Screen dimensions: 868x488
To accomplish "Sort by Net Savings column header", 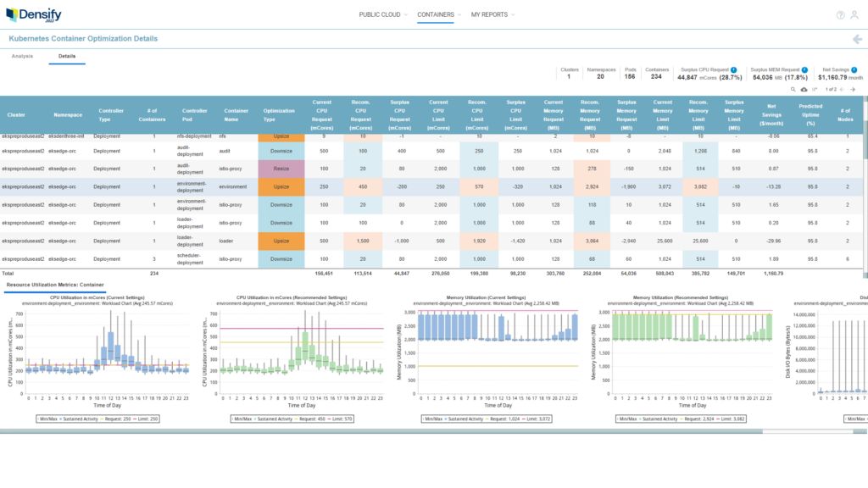I will click(x=771, y=114).
